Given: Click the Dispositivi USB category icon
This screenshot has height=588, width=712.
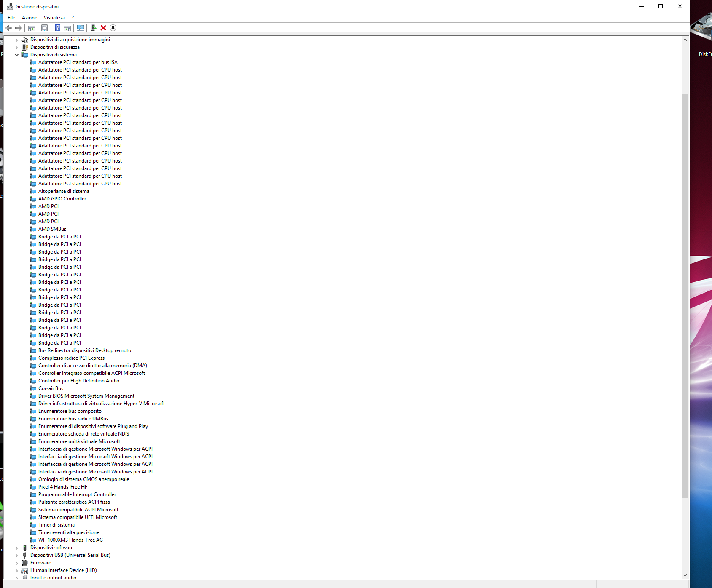Looking at the screenshot, I should tap(25, 555).
